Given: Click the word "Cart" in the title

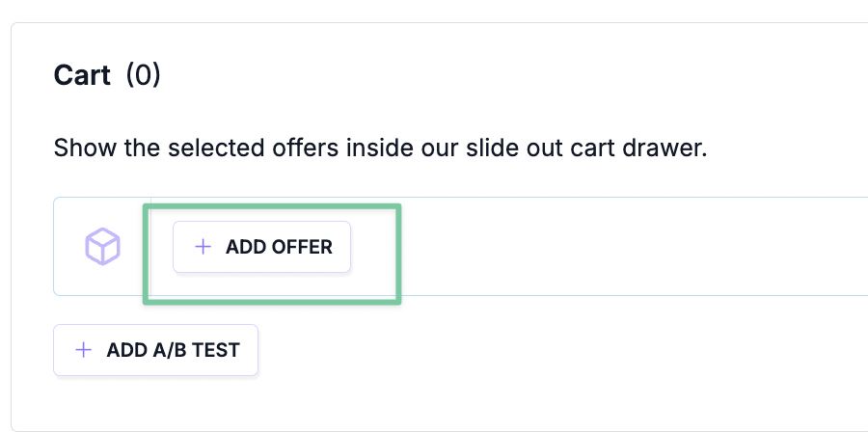Looking at the screenshot, I should (x=82, y=75).
